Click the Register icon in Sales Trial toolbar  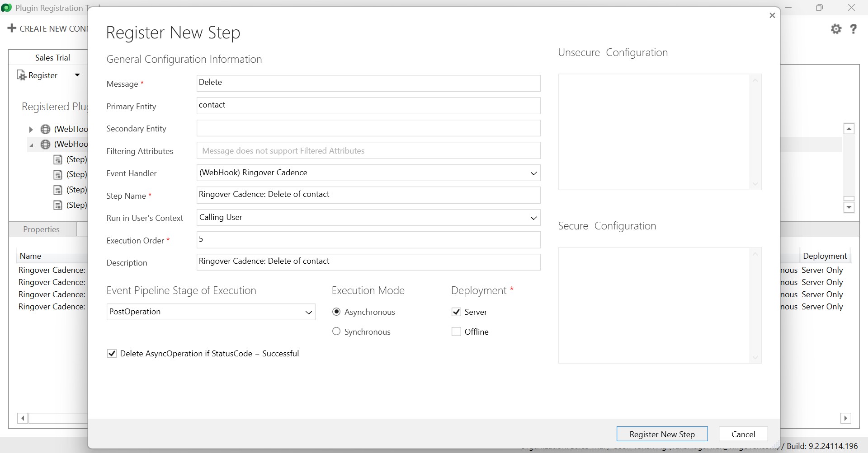[21, 75]
